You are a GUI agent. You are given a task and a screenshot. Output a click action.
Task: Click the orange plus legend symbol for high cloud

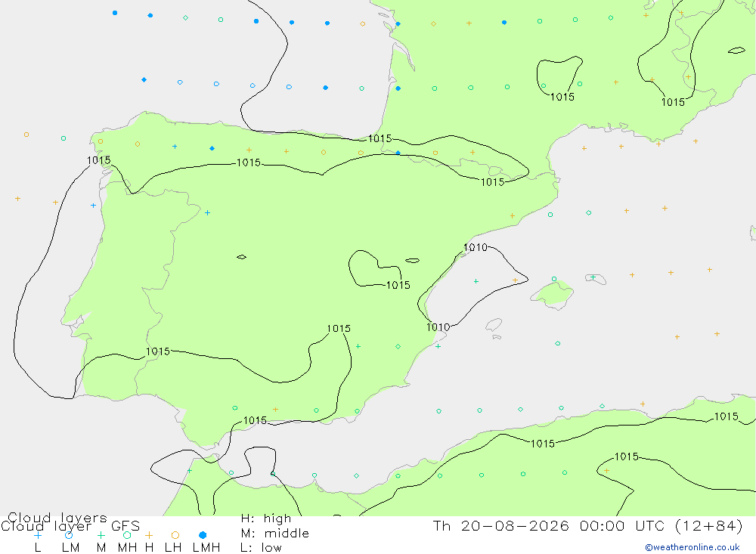pyautogui.click(x=149, y=535)
